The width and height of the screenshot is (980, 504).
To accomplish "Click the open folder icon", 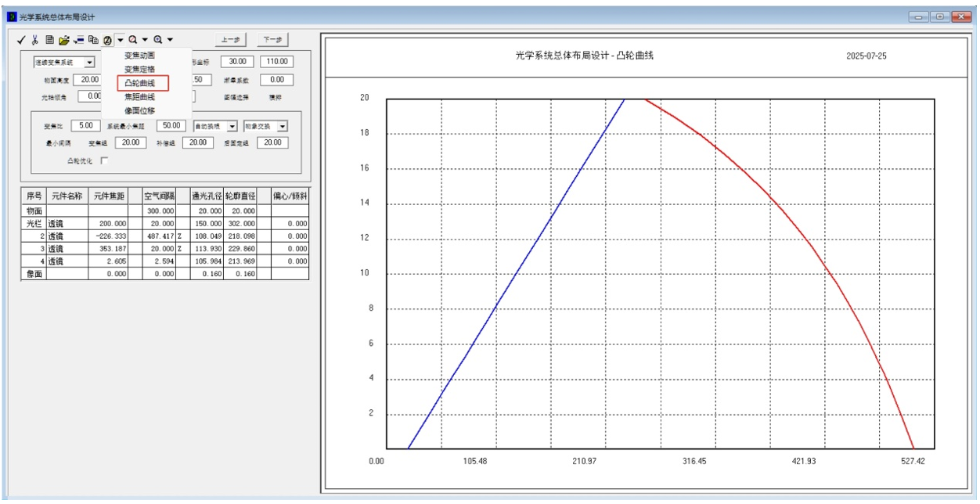I will [x=64, y=39].
